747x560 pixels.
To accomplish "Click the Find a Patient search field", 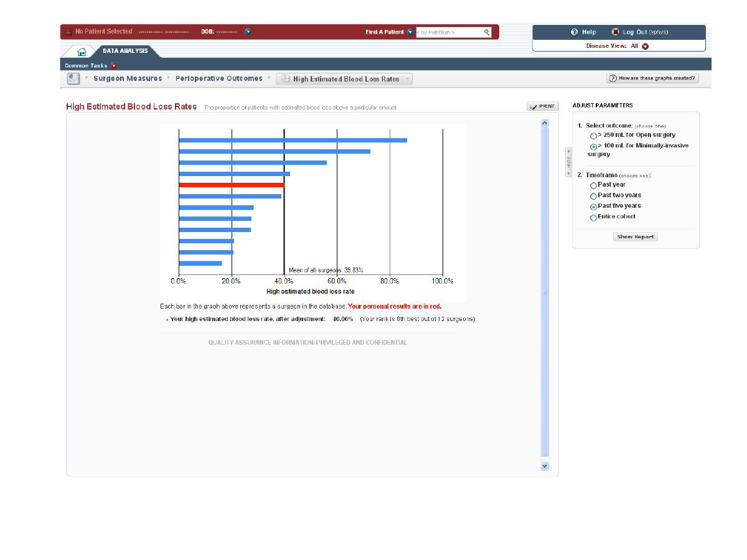I will (448, 32).
